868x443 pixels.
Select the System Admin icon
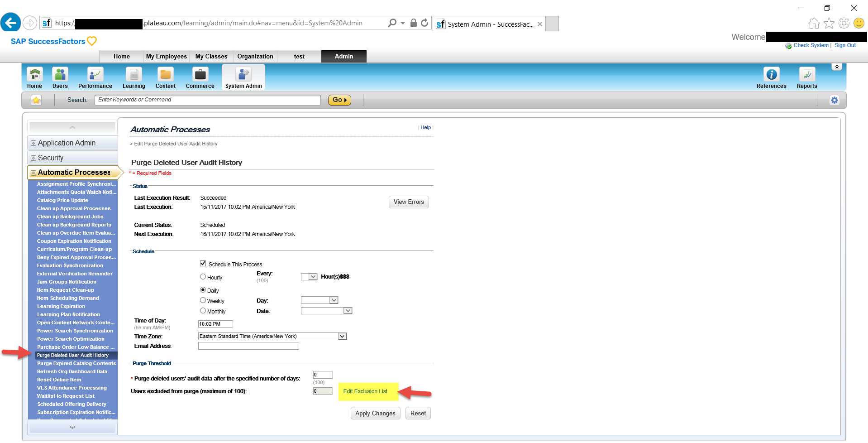click(243, 78)
